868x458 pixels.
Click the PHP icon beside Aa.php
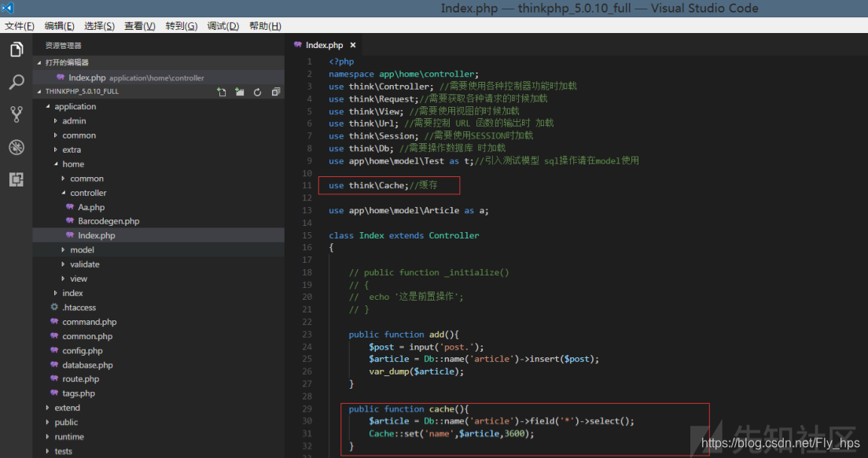70,206
